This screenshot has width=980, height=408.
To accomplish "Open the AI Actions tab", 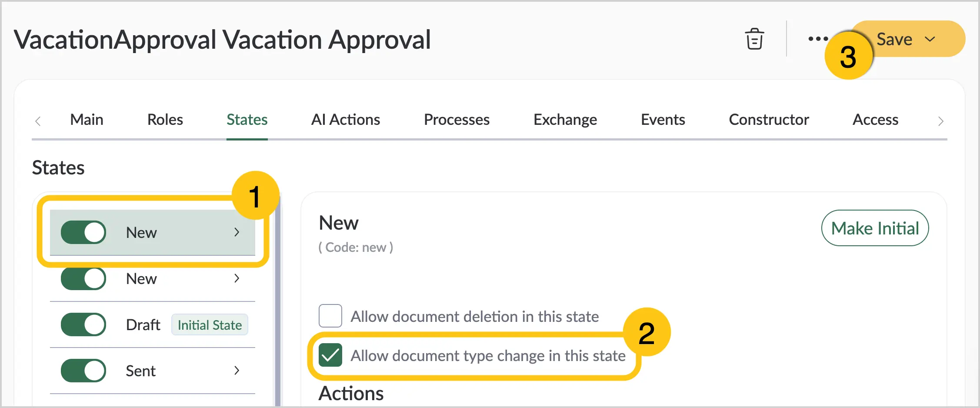I will (x=345, y=120).
